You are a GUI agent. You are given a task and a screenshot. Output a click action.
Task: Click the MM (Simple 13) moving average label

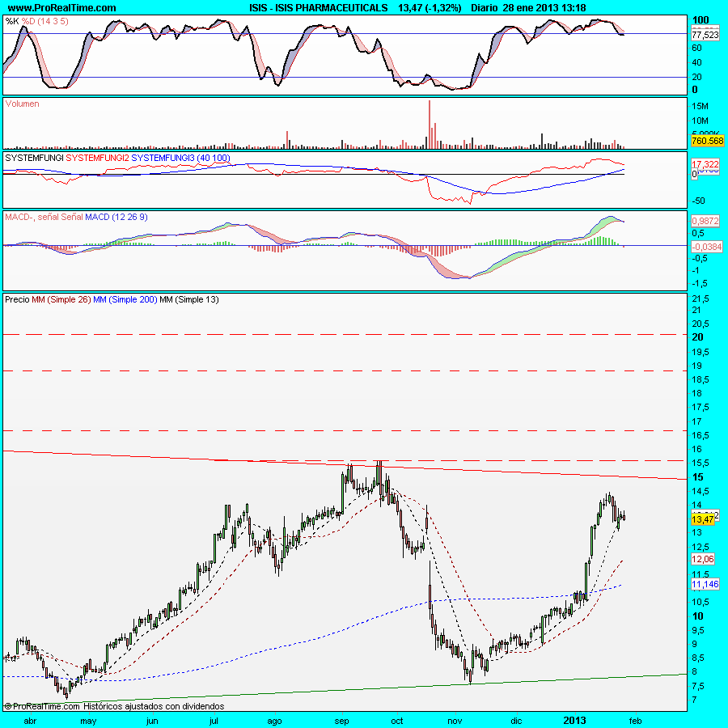[x=188, y=299]
